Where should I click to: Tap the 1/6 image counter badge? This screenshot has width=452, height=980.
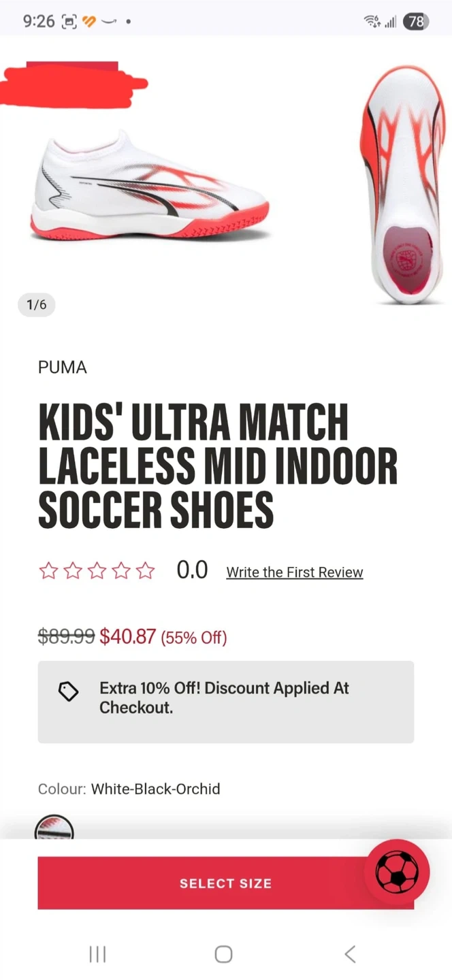[x=37, y=304]
